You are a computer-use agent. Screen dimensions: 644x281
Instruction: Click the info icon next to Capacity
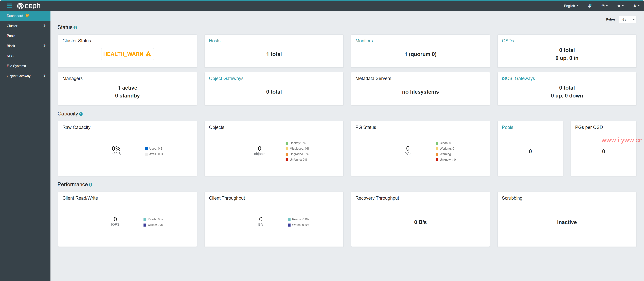point(81,114)
